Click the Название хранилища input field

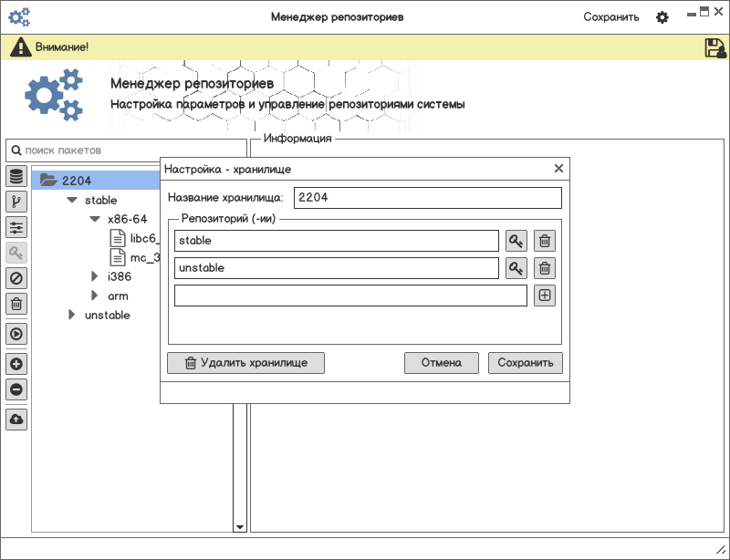point(428,198)
